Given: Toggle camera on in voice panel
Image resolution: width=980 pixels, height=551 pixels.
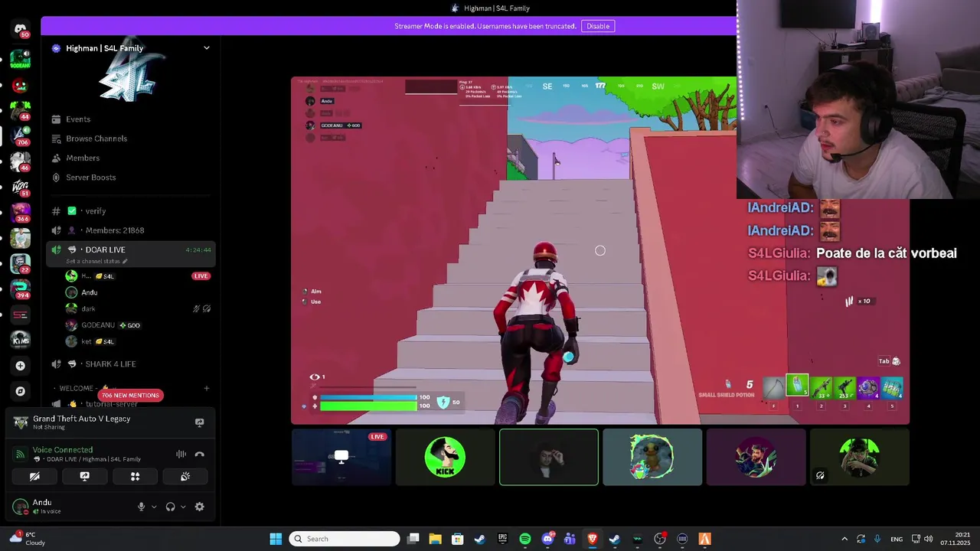Looking at the screenshot, I should [34, 476].
